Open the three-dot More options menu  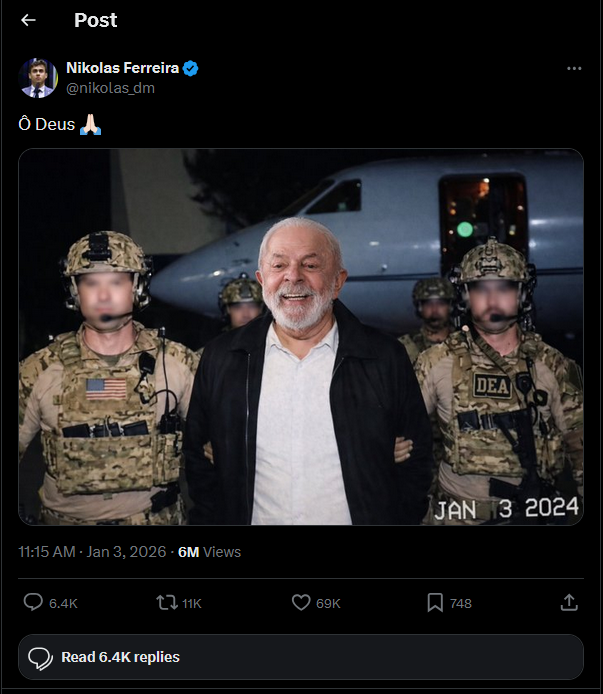tap(574, 69)
